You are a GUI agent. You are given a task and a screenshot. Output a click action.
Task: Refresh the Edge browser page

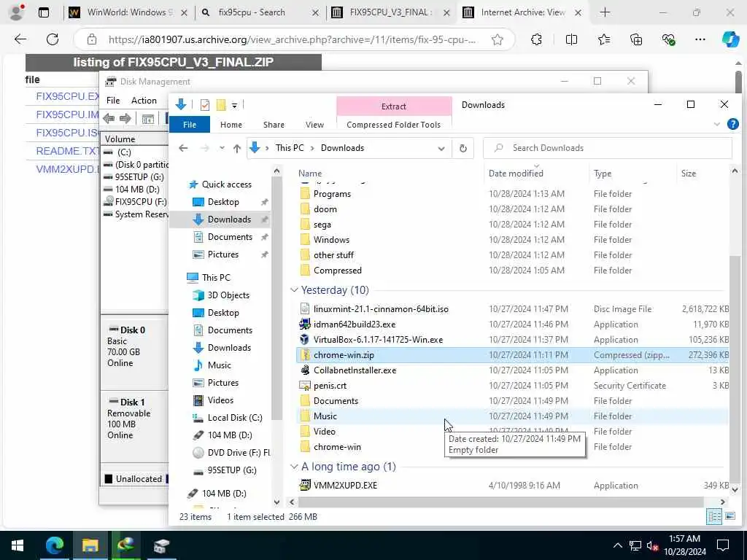[53, 39]
